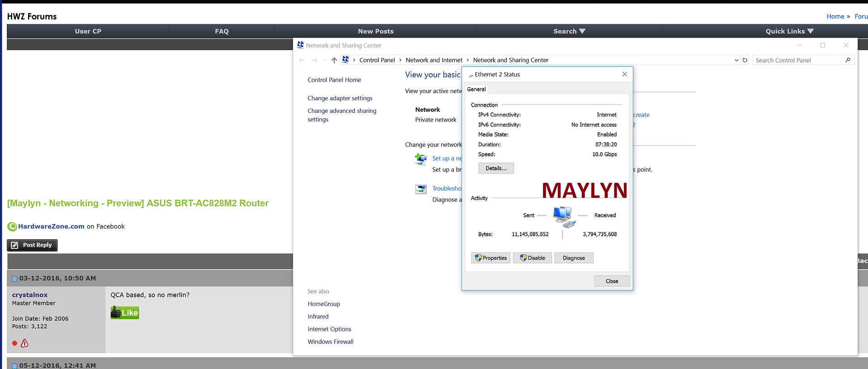Click the 'Private network' label
Image resolution: width=868 pixels, height=369 pixels.
pos(436,120)
